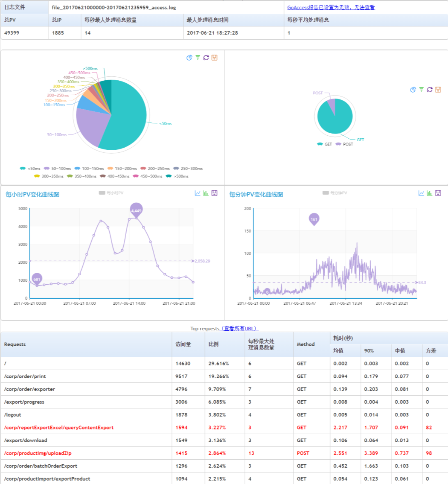
Task: Save 每小时PV chart as image
Action: point(215,193)
